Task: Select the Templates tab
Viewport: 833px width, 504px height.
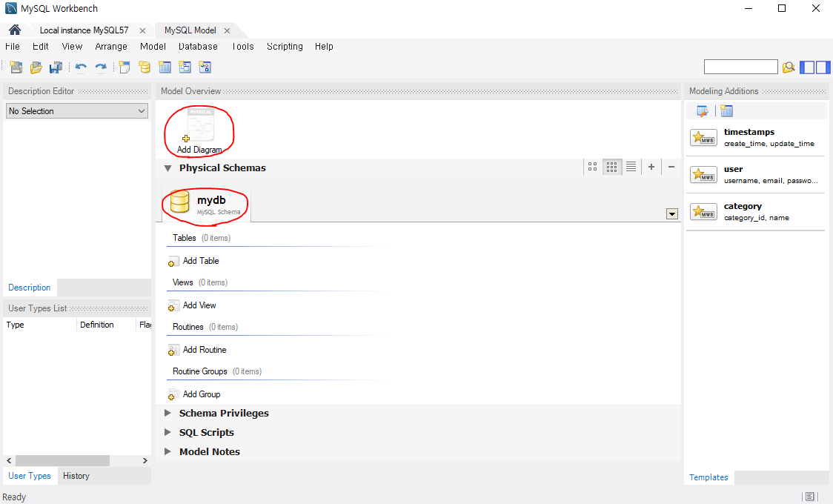Action: (708, 477)
